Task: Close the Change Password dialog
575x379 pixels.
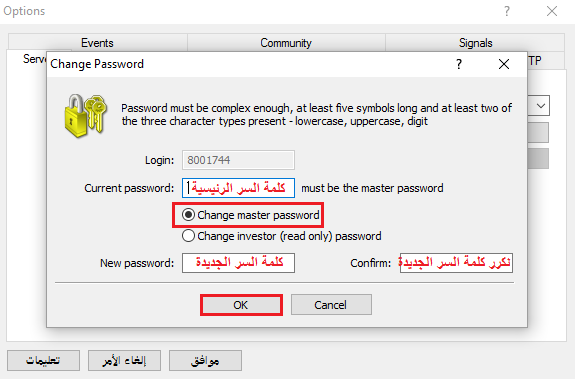Action: click(x=504, y=64)
